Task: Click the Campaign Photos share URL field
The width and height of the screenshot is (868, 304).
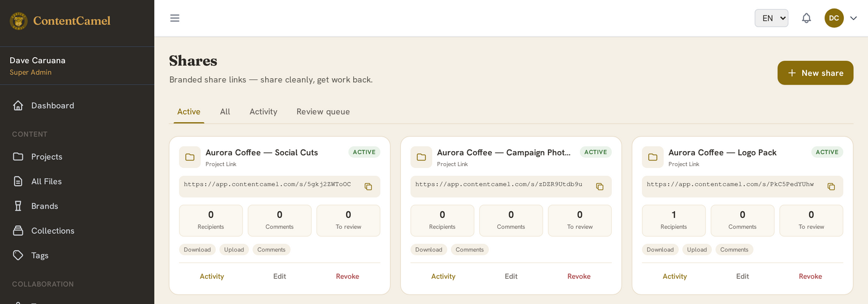Action: coord(511,187)
